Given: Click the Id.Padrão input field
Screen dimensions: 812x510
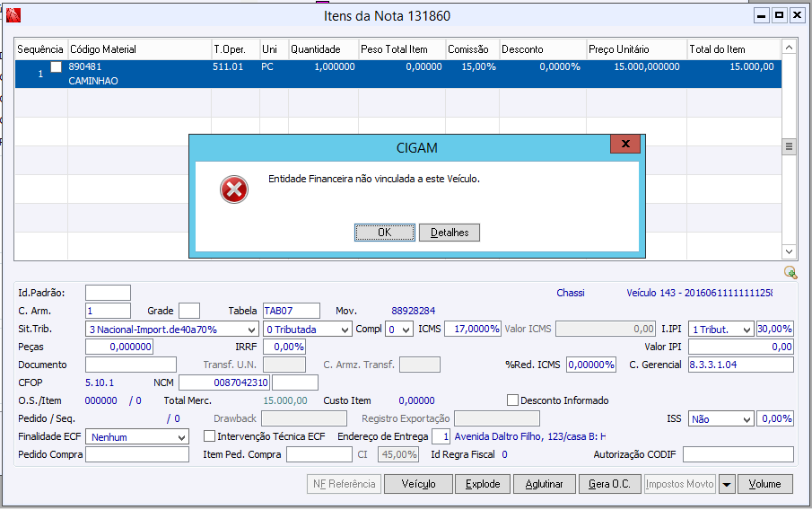Looking at the screenshot, I should point(108,293).
